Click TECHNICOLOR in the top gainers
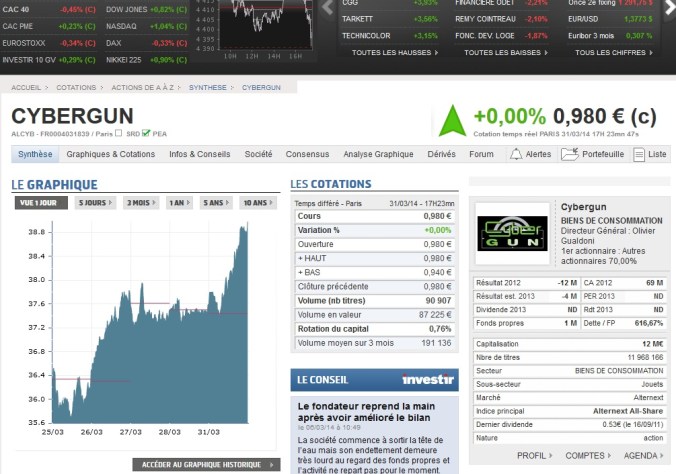The width and height of the screenshot is (676, 474). pyautogui.click(x=366, y=36)
